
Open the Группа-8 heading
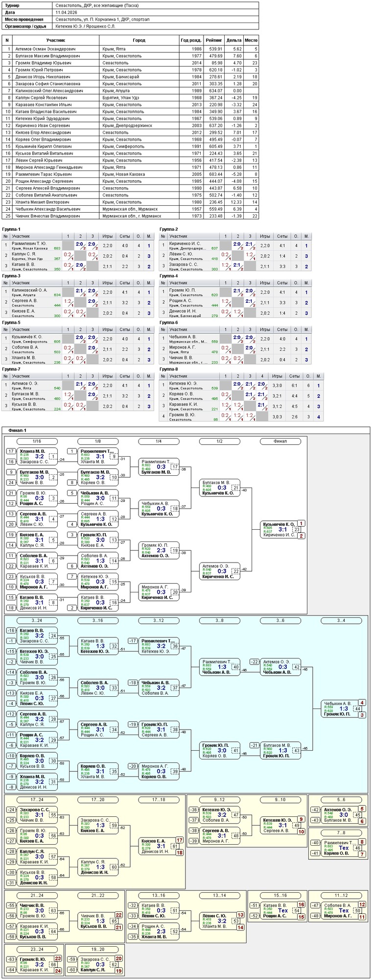169,369
